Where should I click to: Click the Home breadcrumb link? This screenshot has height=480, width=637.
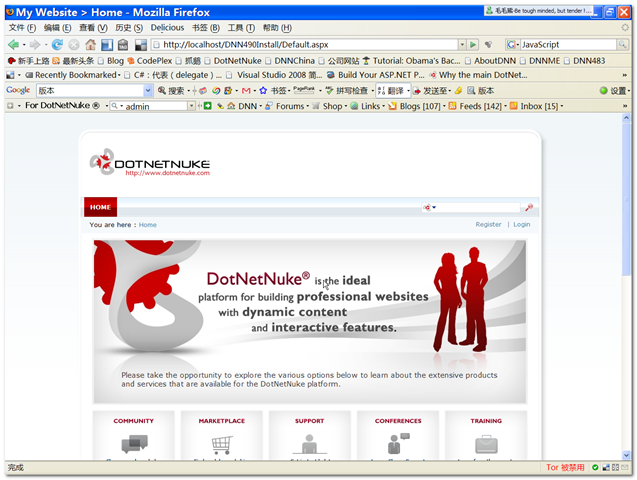[147, 225]
